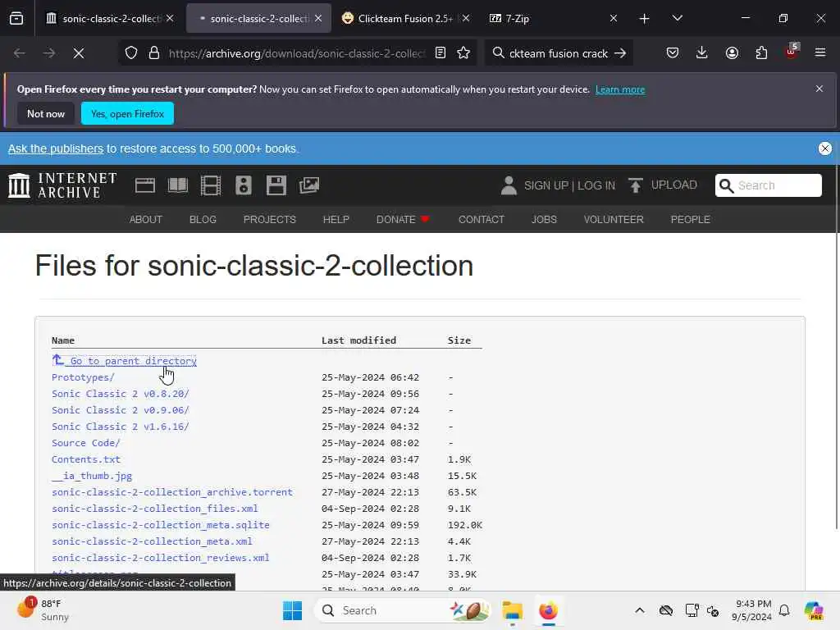The height and width of the screenshot is (630, 840).
Task: Open Firefox downloads panel
Action: point(702,52)
